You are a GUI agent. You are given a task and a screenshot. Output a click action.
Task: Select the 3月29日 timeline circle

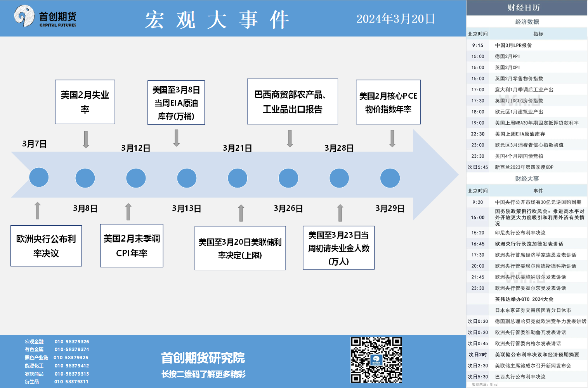390,178
